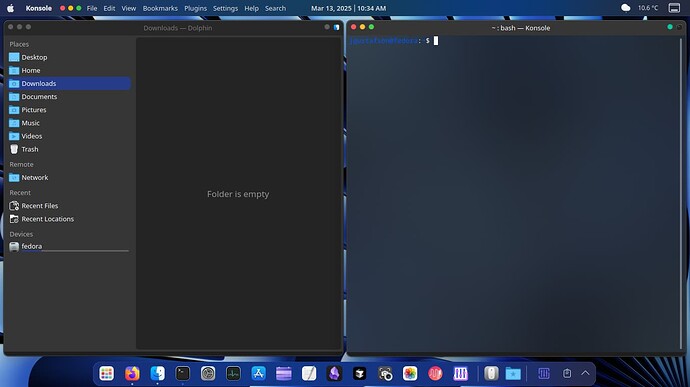The image size is (690, 387).
Task: Open the purple mixer sliders app in dock
Action: (x=461, y=373)
